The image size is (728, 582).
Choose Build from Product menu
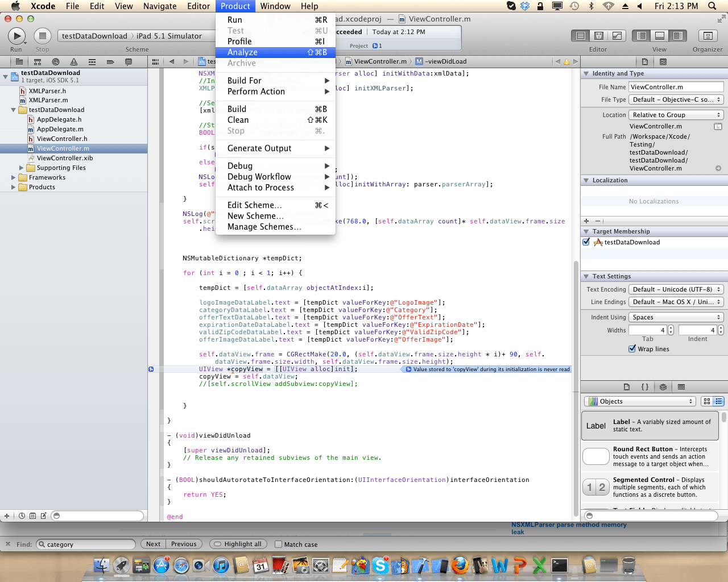276,109
